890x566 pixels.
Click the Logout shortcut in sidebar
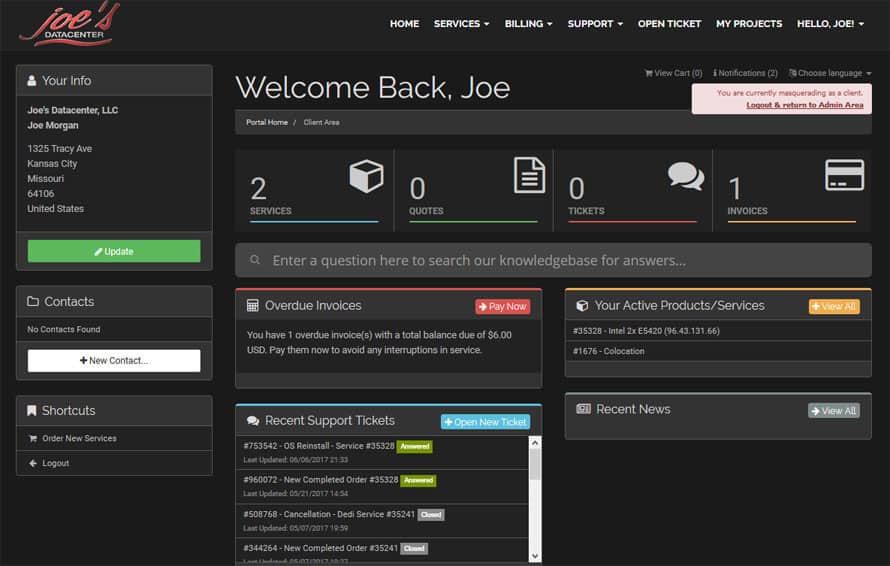tap(114, 463)
